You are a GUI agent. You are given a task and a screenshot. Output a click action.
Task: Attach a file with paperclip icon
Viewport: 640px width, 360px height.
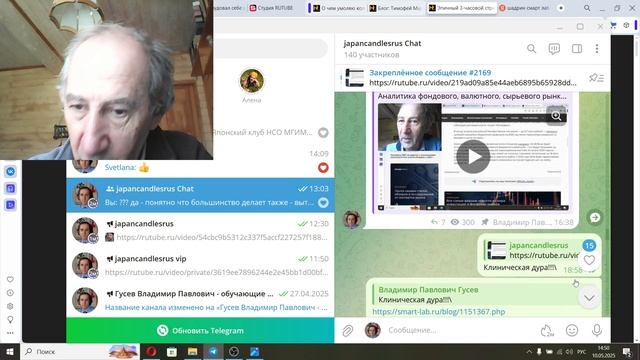click(x=348, y=331)
